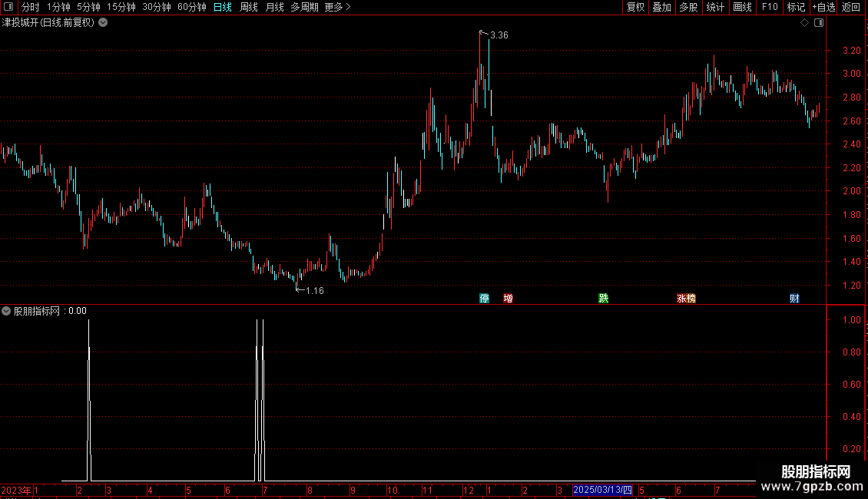Screen dimensions: 868x499
Task: Switch to 周线 weekly chart
Action: (x=249, y=7)
